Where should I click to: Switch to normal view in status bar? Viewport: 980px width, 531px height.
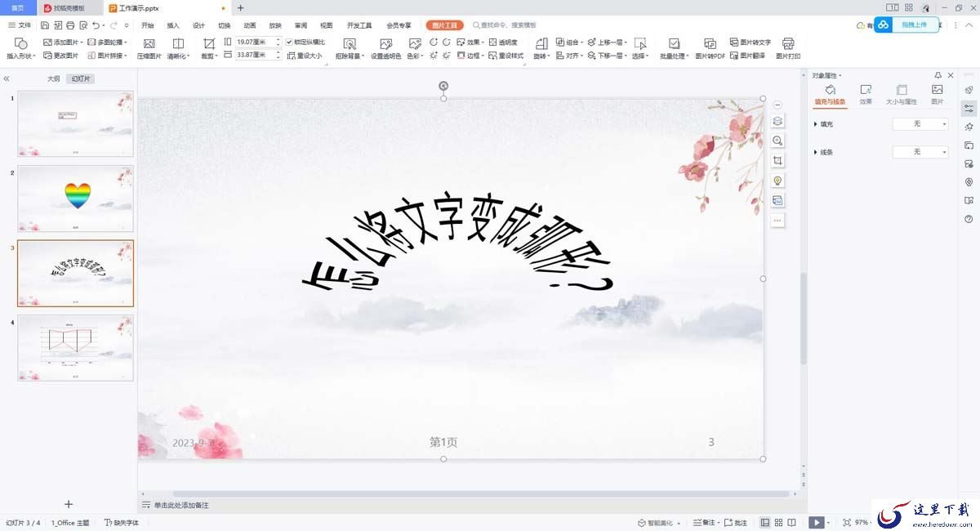click(765, 522)
